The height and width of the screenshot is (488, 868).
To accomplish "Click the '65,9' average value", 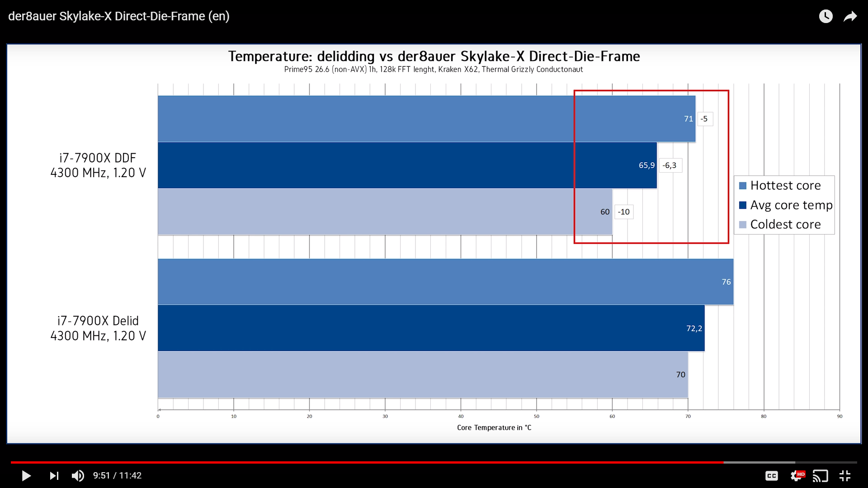I will point(646,165).
